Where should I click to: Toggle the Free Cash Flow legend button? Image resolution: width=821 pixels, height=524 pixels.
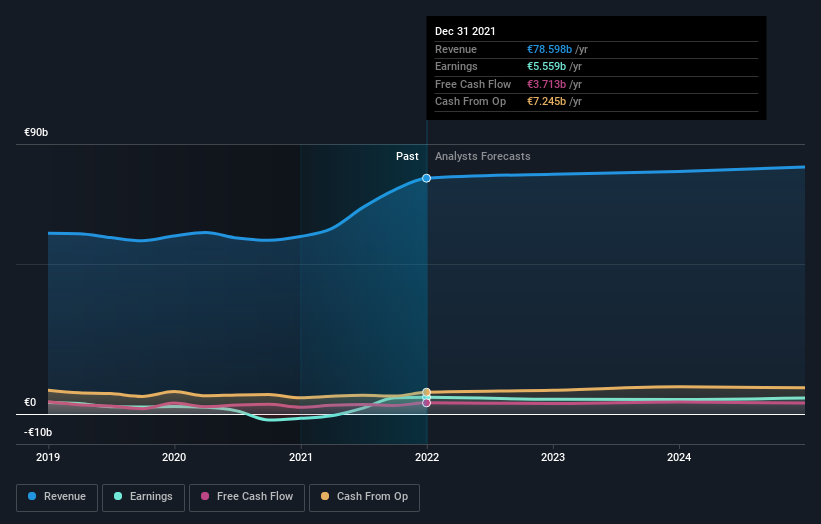(x=247, y=497)
